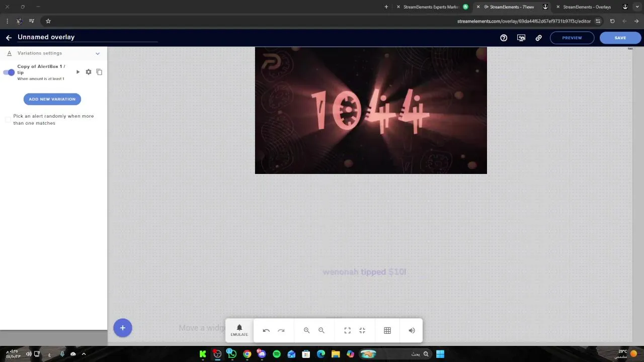644x362 pixels.
Task: Collapse the Variations settings section
Action: point(98,53)
